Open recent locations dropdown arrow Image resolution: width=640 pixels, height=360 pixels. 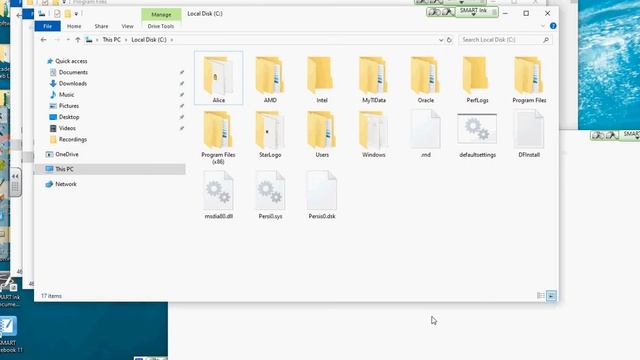pyautogui.click(x=68, y=40)
